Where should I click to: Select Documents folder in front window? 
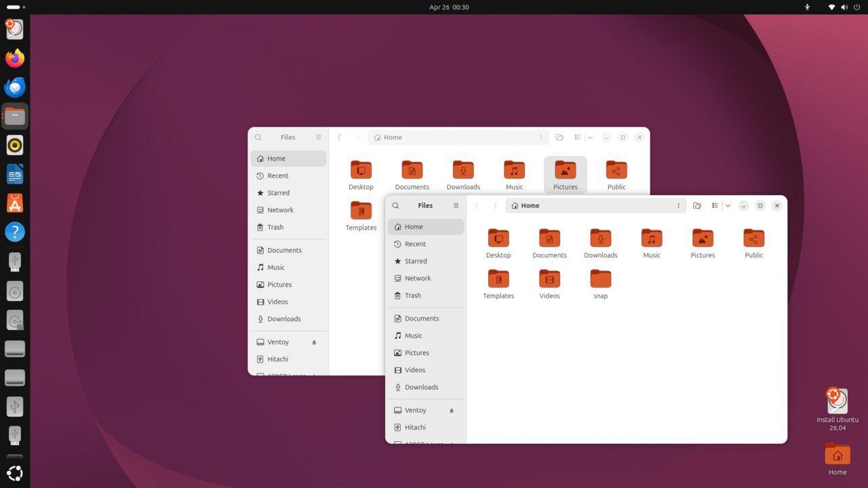tap(549, 243)
